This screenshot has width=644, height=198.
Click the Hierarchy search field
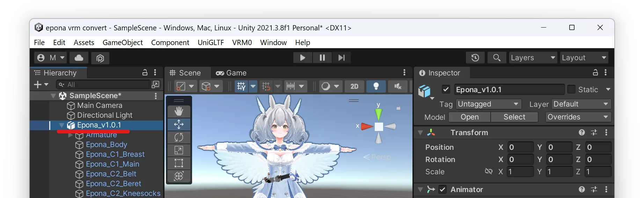tap(103, 85)
